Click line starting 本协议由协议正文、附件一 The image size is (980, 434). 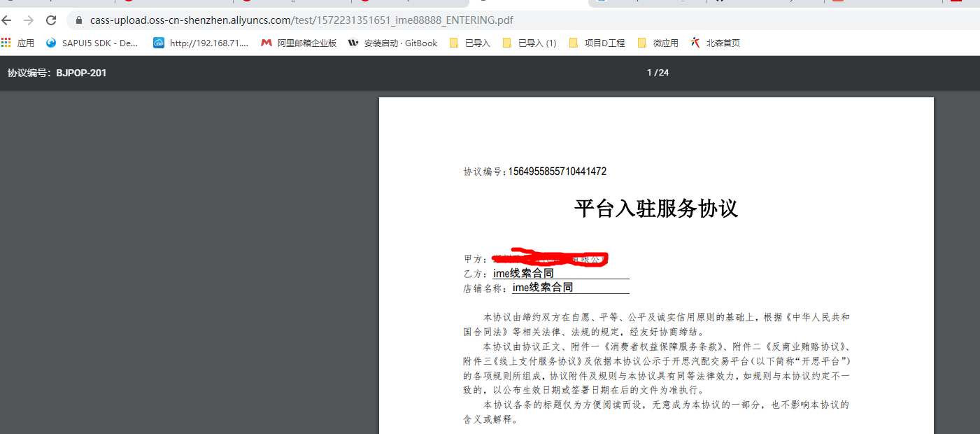(666, 346)
